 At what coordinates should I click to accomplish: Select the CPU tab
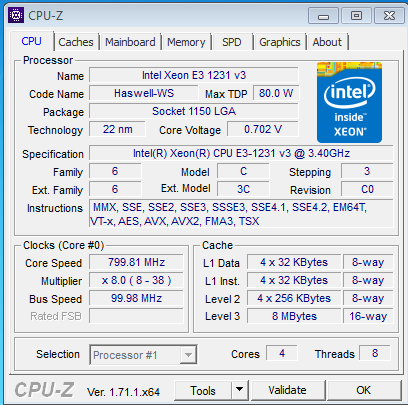[x=32, y=41]
